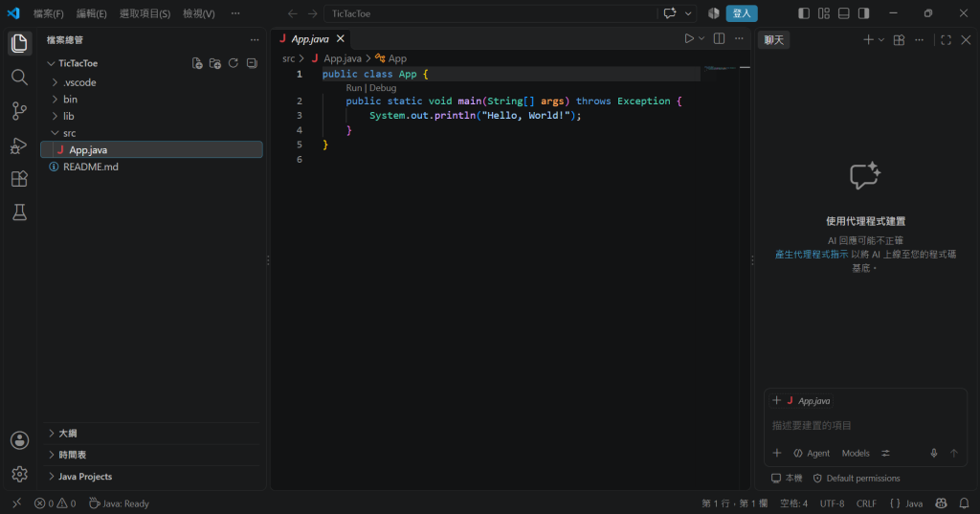Close the App.java editor tab
This screenshot has height=514, width=980.
[340, 39]
